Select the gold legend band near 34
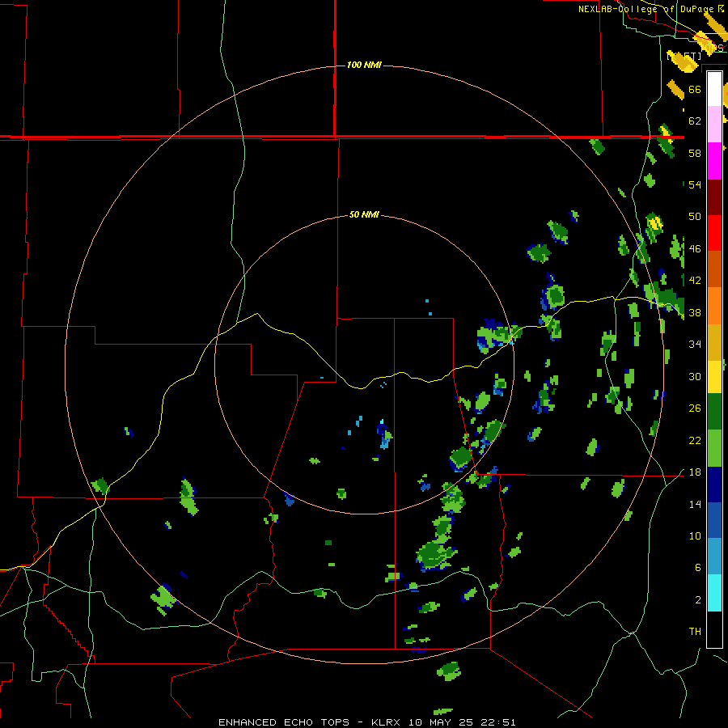 714,342
